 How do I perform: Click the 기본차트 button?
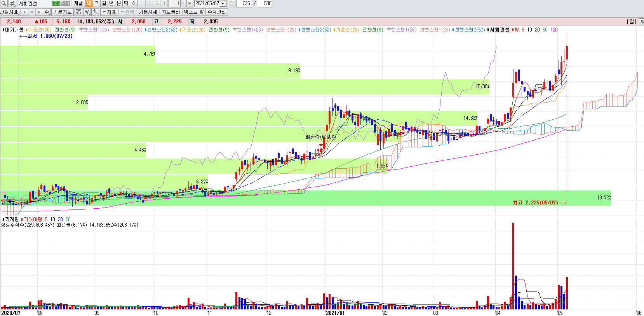tap(62, 12)
